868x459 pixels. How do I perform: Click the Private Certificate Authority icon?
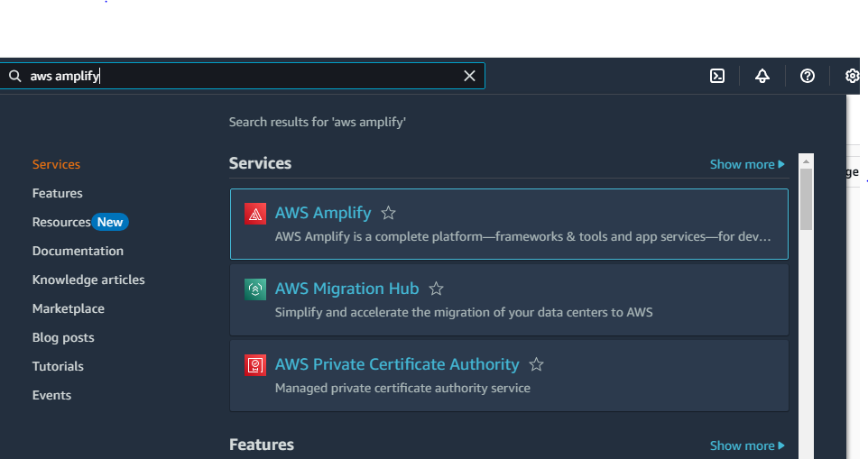click(x=255, y=365)
